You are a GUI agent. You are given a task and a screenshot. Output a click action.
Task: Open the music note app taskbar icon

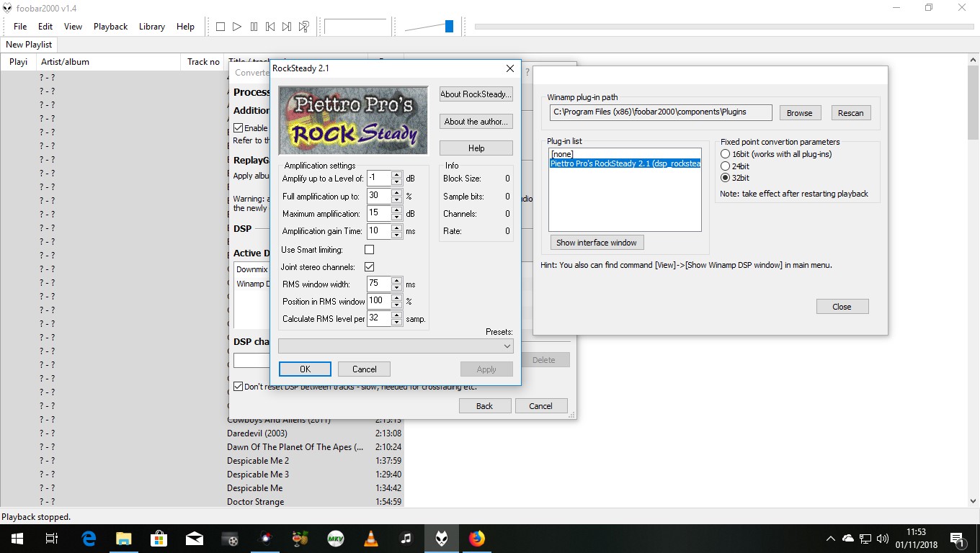click(406, 538)
